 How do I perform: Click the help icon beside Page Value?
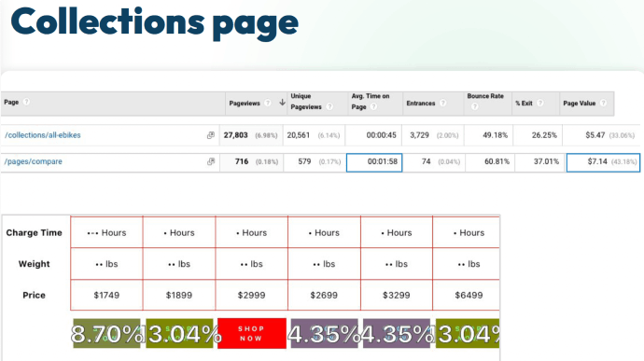click(x=603, y=104)
